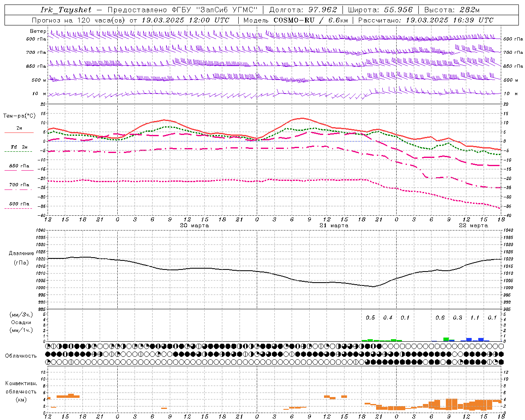Click the '0.4' precipitation amount value
Viewport: 525px width, 420px height.
(388, 318)
